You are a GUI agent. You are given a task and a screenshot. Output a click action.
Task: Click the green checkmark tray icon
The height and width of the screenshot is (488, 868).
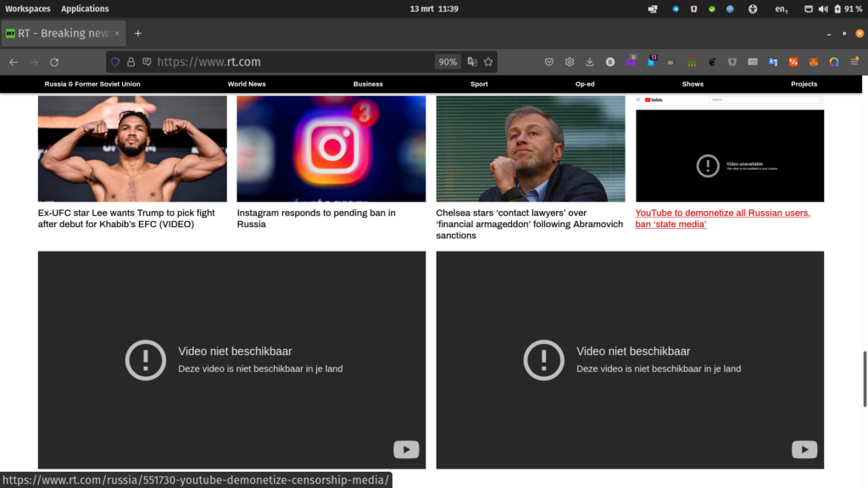click(712, 8)
